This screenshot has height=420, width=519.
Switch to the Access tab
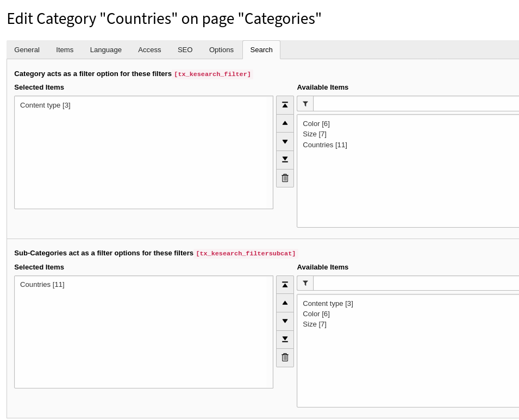149,49
